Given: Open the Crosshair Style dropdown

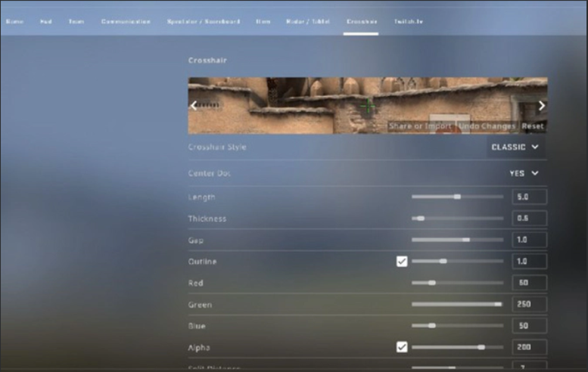Looking at the screenshot, I should coord(515,147).
